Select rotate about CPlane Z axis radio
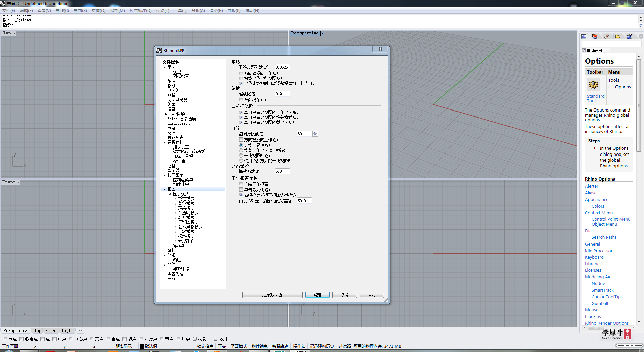644x352 pixels. coord(241,150)
